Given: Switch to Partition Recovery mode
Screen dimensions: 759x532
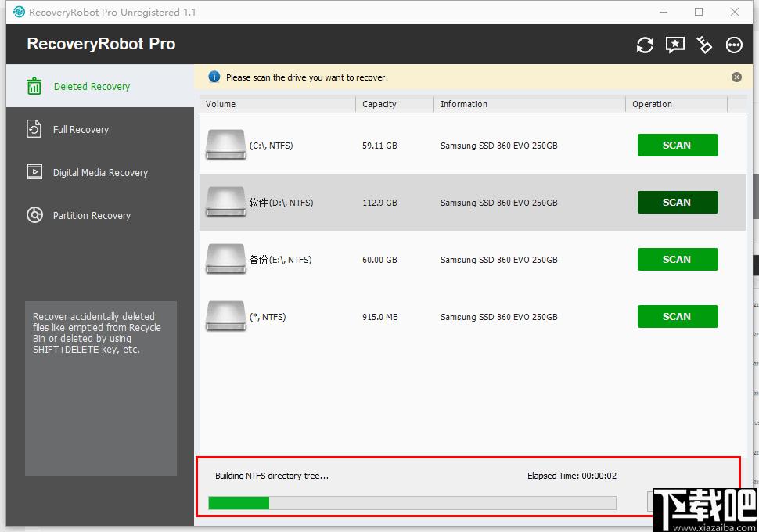Looking at the screenshot, I should point(100,215).
